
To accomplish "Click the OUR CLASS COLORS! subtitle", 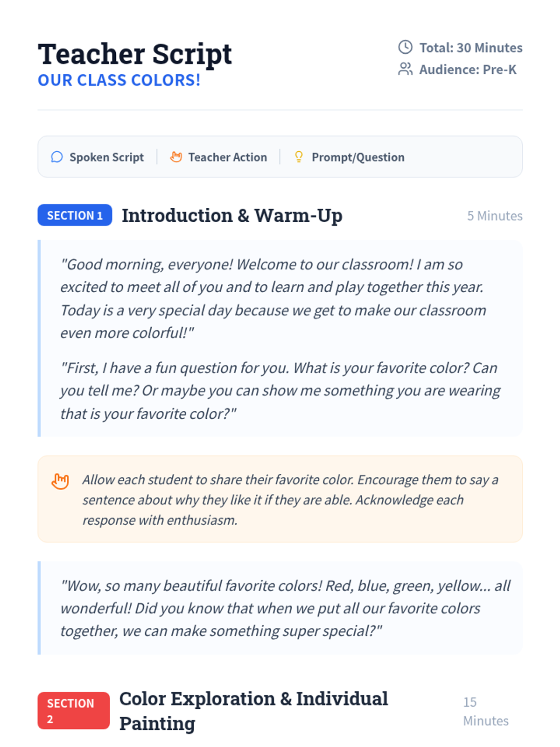I will point(119,80).
